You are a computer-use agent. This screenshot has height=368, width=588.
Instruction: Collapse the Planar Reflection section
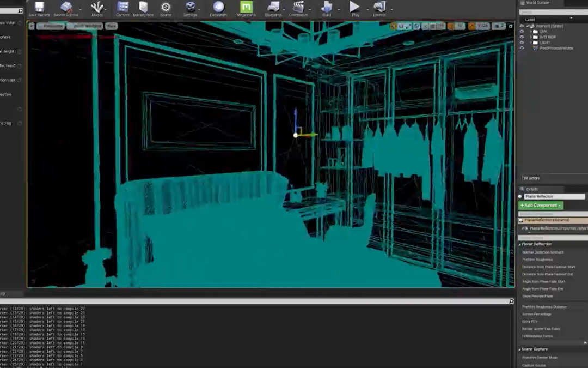(520, 244)
